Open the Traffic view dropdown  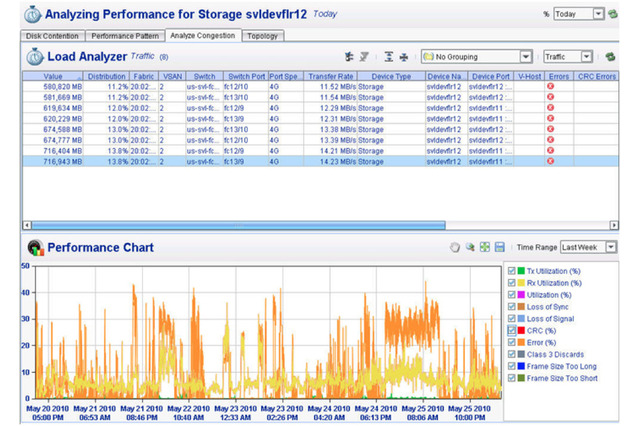(x=567, y=57)
